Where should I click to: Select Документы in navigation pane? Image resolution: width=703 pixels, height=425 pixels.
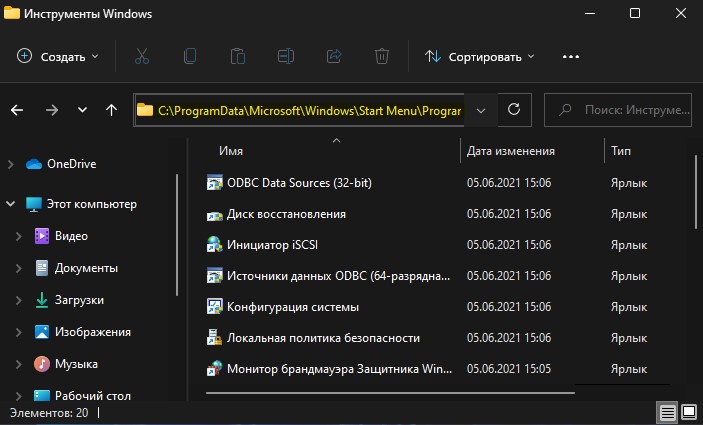[x=86, y=268]
